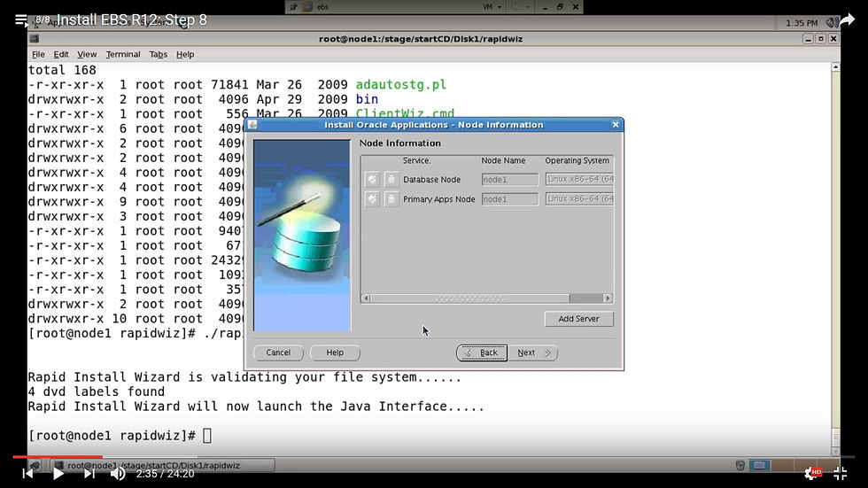
Task: Click the Primary Apps Node name field
Action: point(510,198)
